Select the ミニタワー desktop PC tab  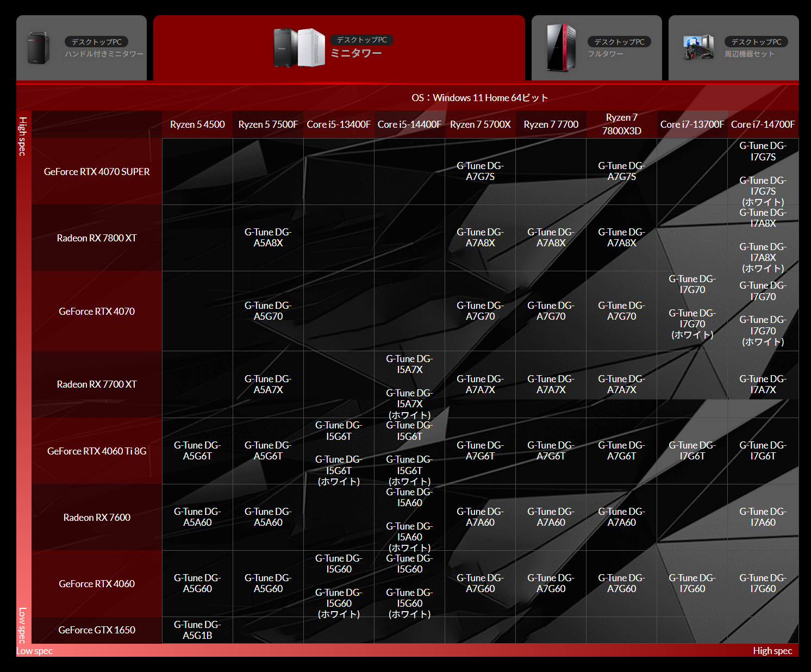tap(339, 48)
